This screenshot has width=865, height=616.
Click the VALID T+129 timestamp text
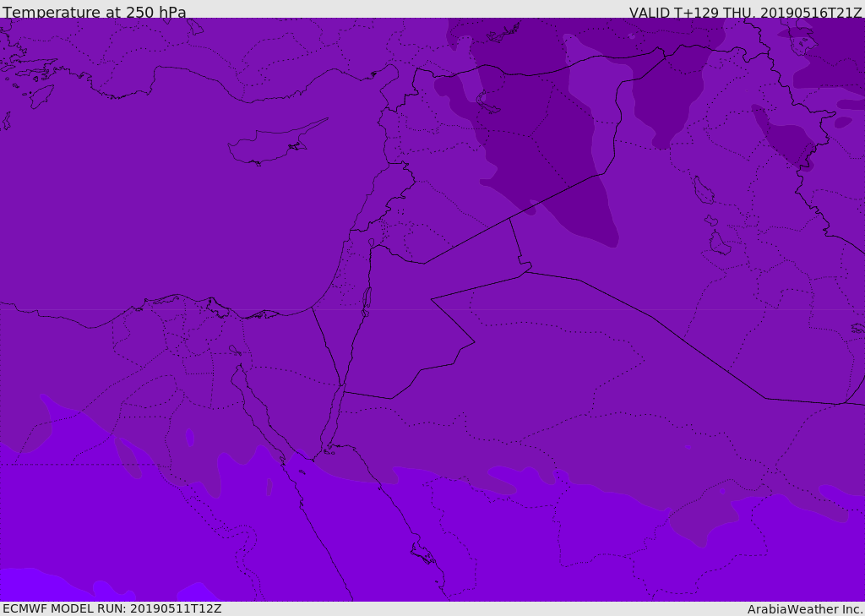point(745,13)
